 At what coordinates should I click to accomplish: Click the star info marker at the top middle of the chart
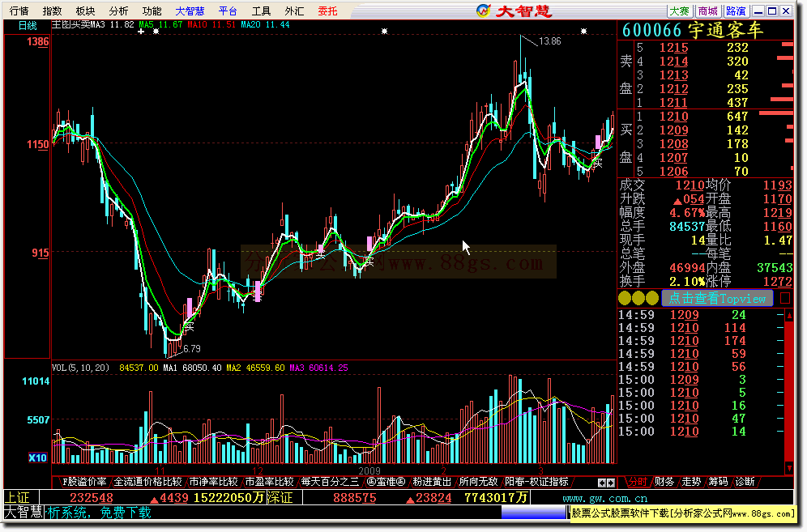(x=384, y=32)
